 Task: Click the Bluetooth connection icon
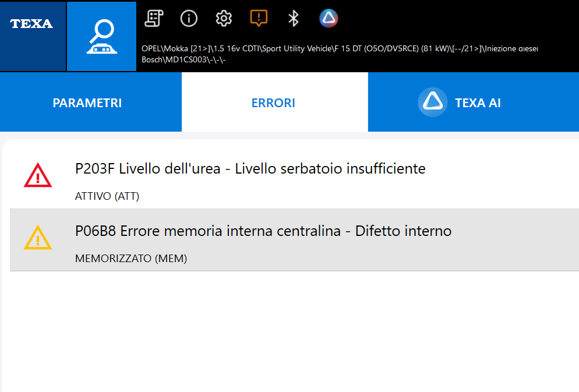coord(294,19)
